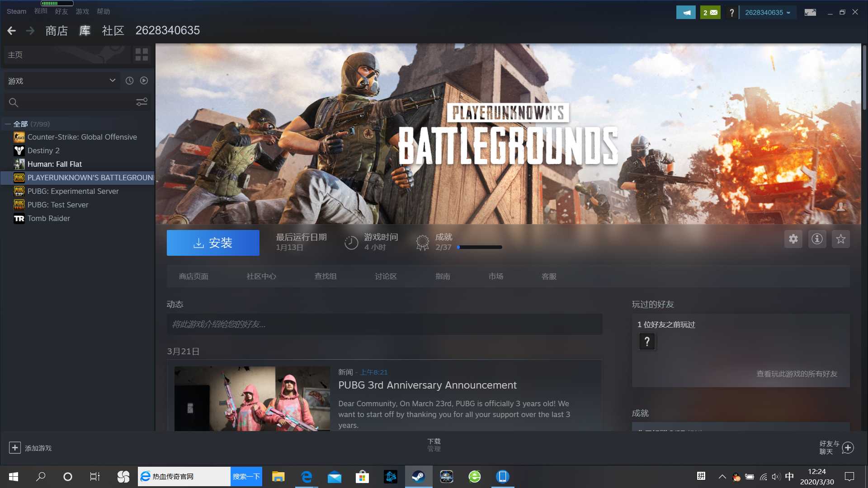Click the 安装 install button
Viewport: 868px width, 488px height.
click(x=213, y=243)
